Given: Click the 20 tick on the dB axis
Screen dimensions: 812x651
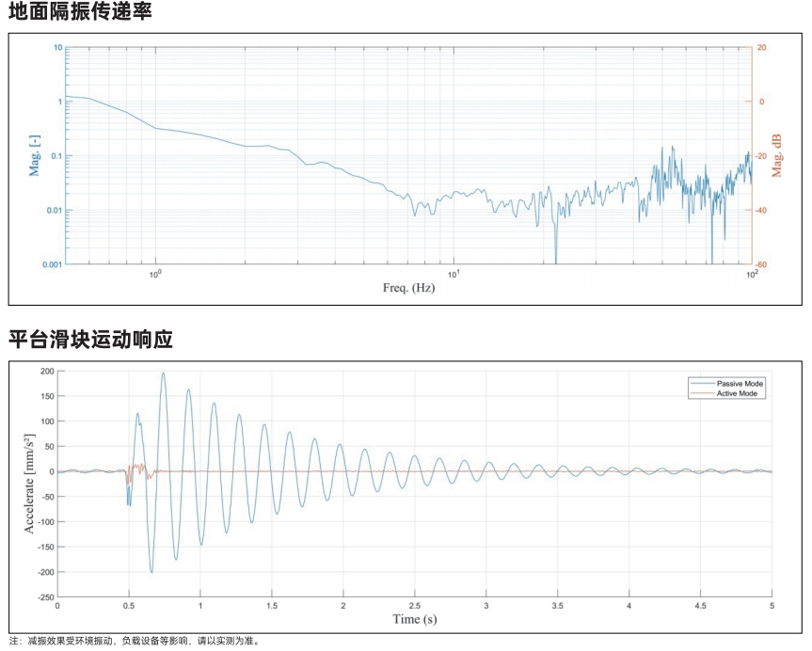Looking at the screenshot, I should point(762,47).
